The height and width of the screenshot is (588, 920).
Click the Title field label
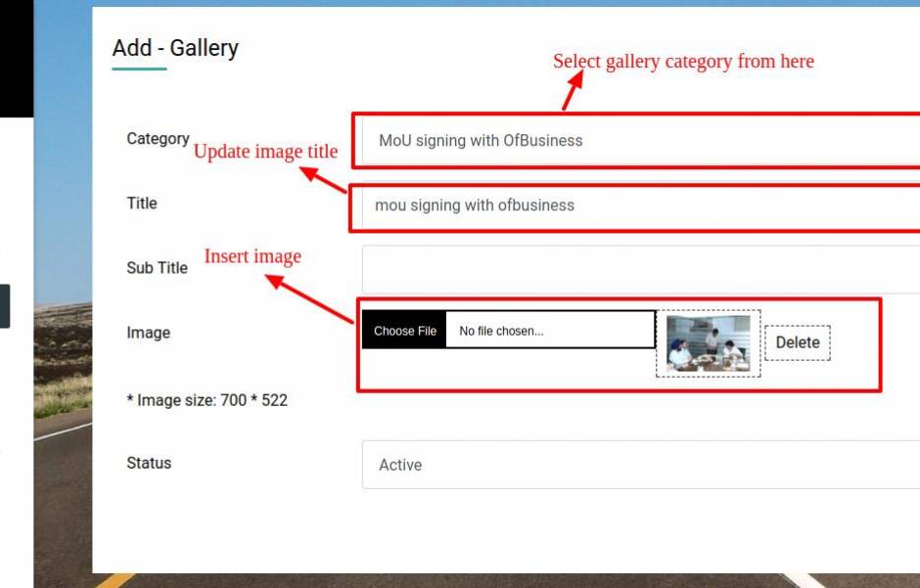[142, 204]
